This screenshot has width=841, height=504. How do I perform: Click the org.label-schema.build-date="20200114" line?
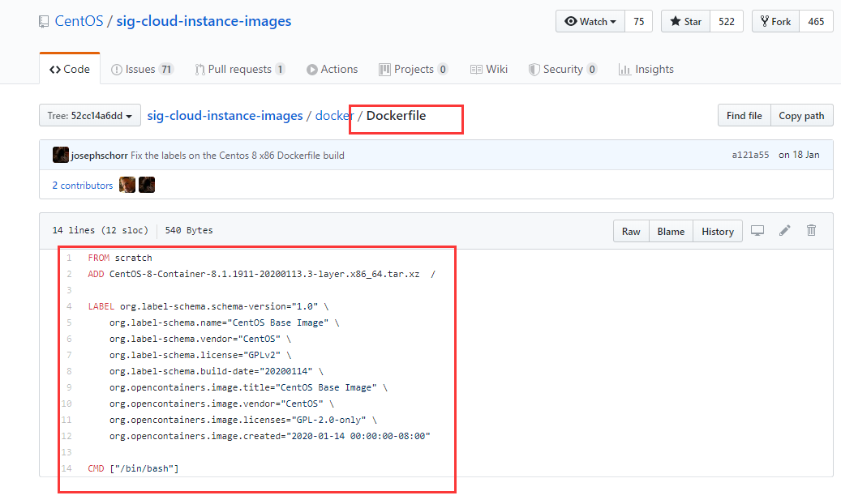tap(217, 371)
